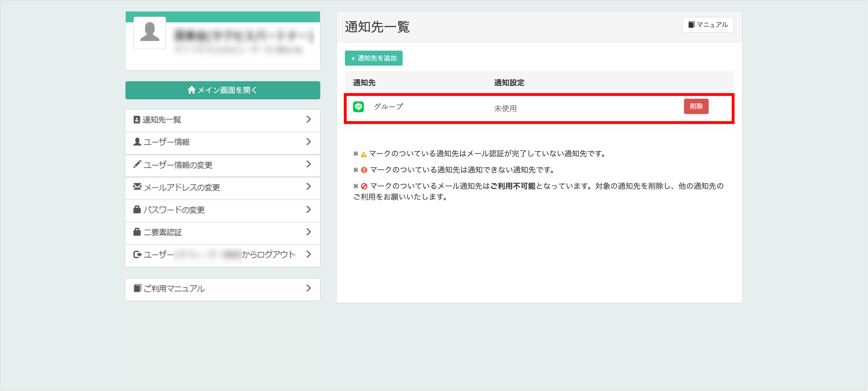
Task: Click the book icon on マニュアル button
Action: [691, 25]
